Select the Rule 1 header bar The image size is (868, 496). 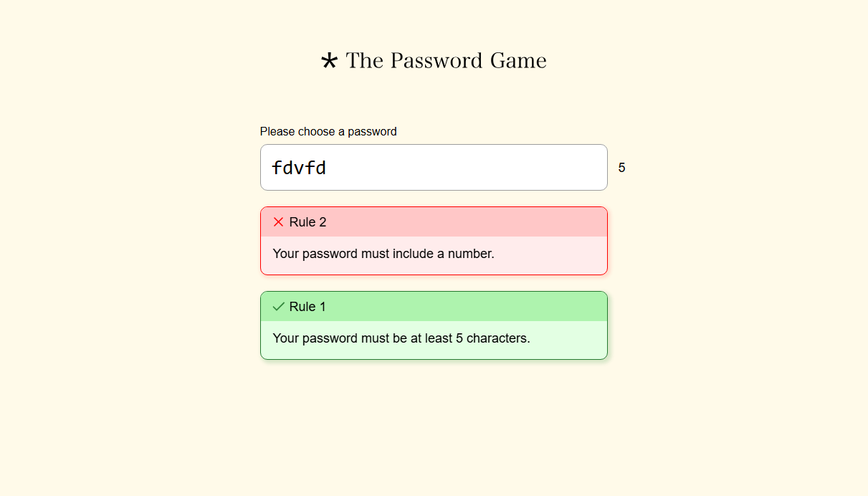point(434,307)
